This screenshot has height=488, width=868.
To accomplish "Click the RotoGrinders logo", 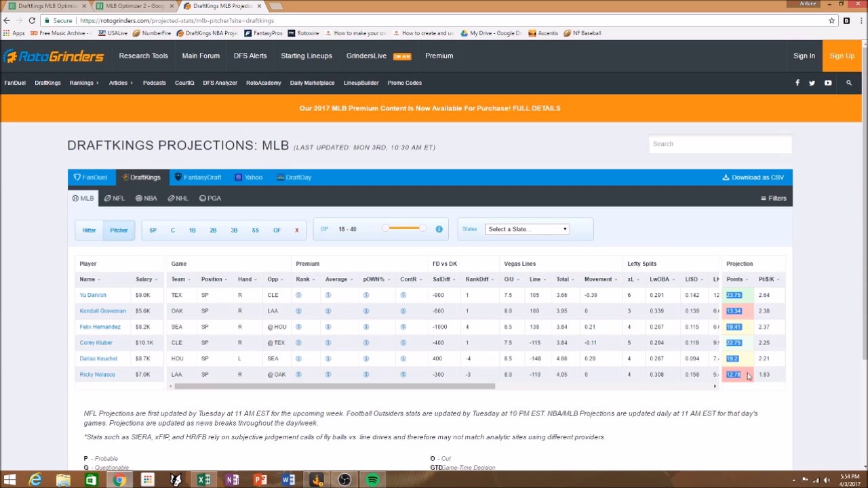I will [53, 56].
